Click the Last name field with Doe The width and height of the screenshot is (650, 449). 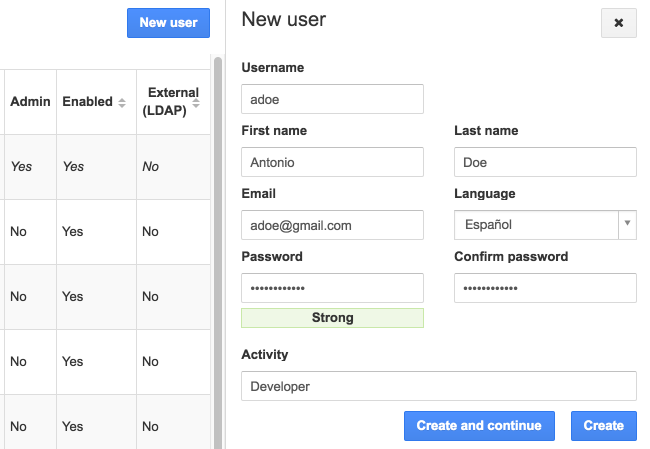545,162
